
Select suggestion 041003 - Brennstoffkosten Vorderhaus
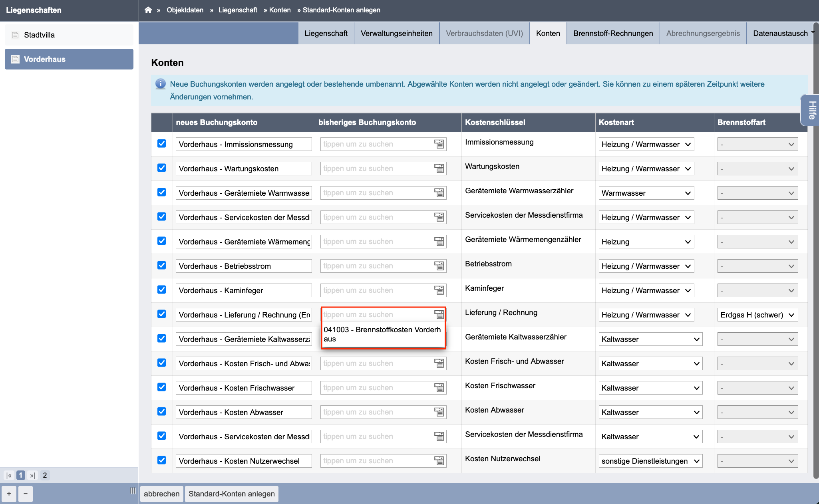coord(383,334)
